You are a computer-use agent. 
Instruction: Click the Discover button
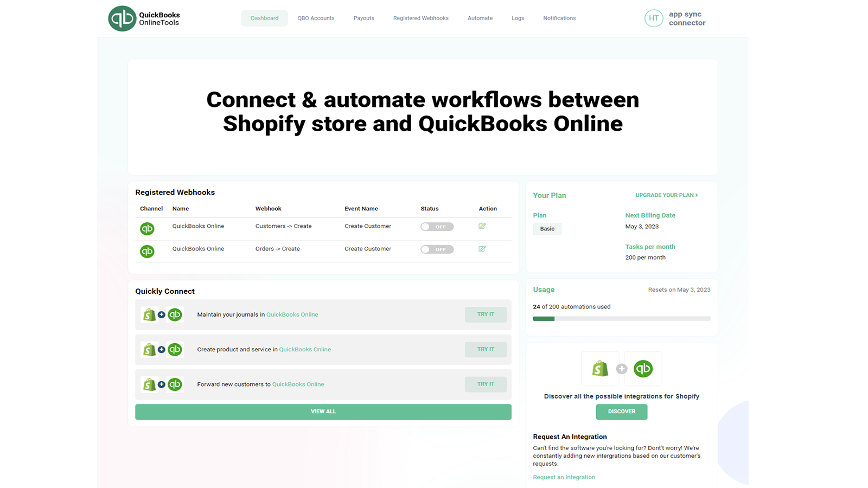point(622,412)
